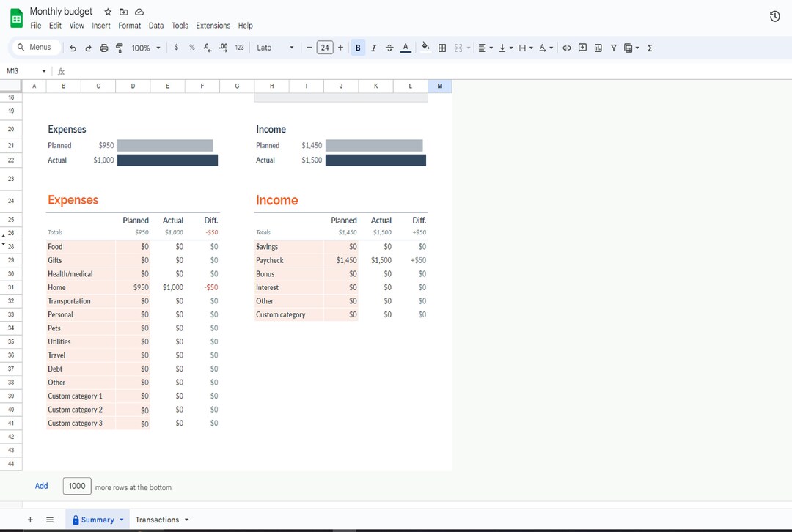Image resolution: width=792 pixels, height=532 pixels.
Task: Open the Lato font dropdown
Action: (x=275, y=48)
